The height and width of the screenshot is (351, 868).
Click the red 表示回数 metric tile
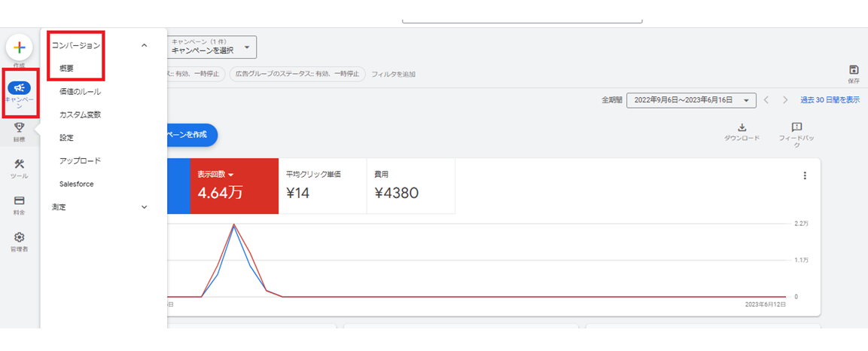pyautogui.click(x=233, y=186)
